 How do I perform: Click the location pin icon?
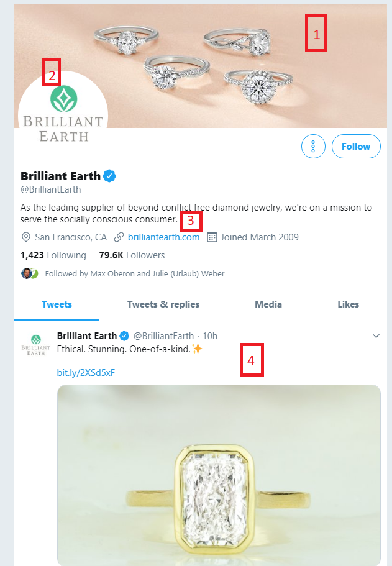[25, 237]
